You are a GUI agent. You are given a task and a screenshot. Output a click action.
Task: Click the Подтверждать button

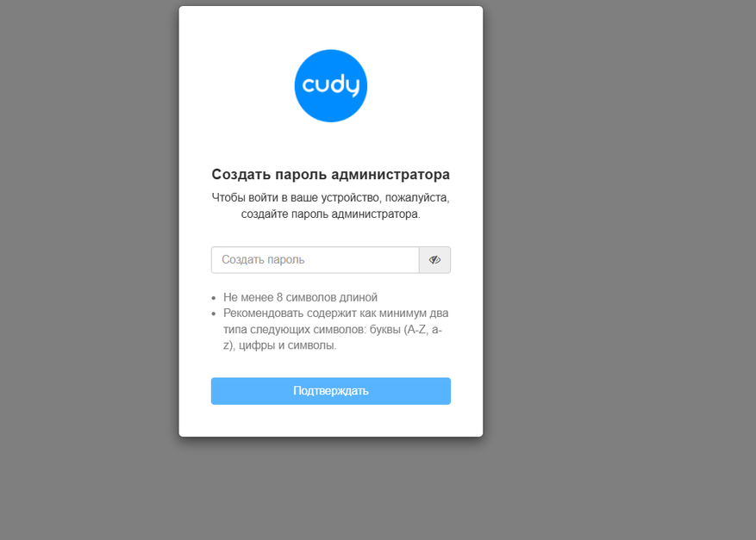click(331, 391)
